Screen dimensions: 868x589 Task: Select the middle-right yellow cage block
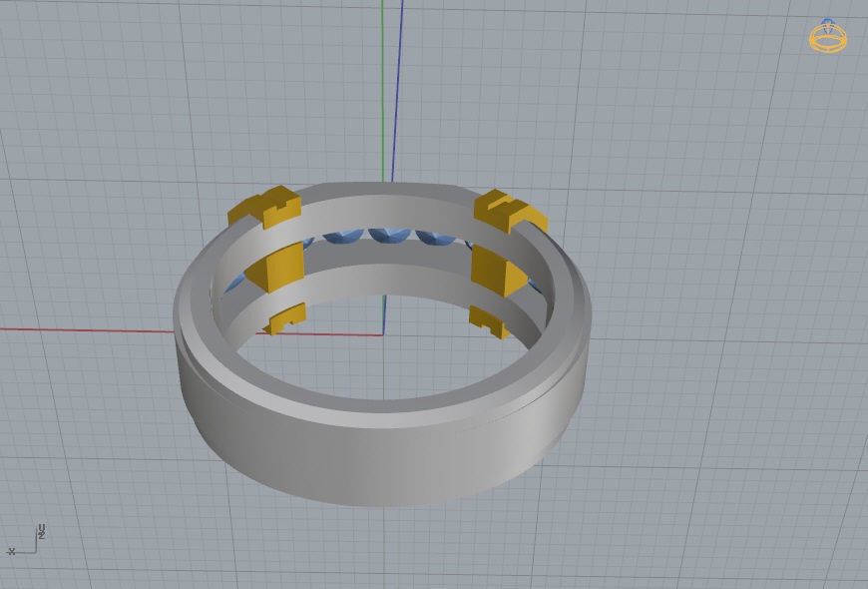(498, 271)
